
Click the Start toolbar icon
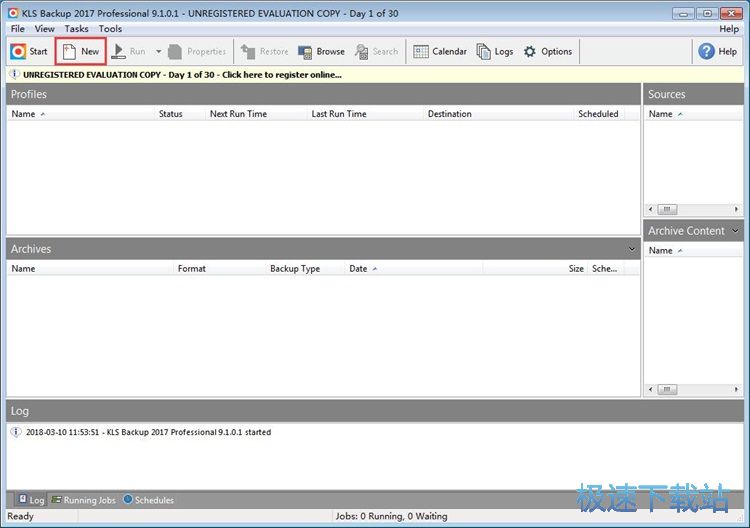pos(29,52)
